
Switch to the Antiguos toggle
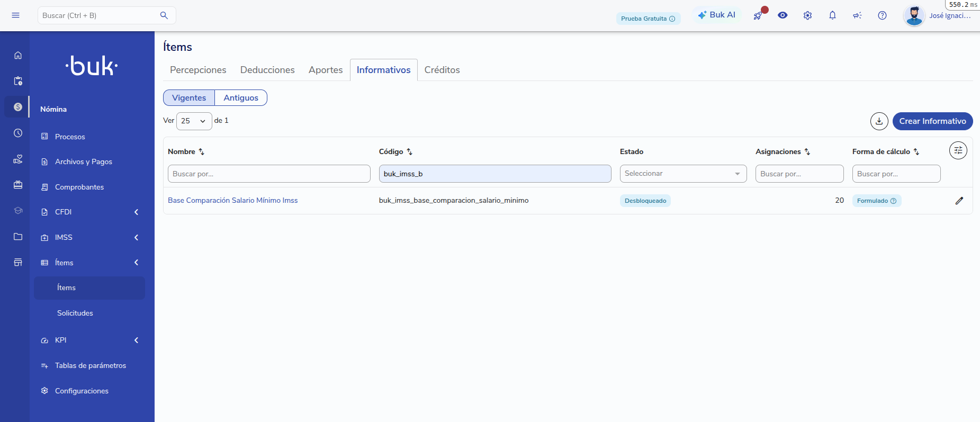pos(241,98)
